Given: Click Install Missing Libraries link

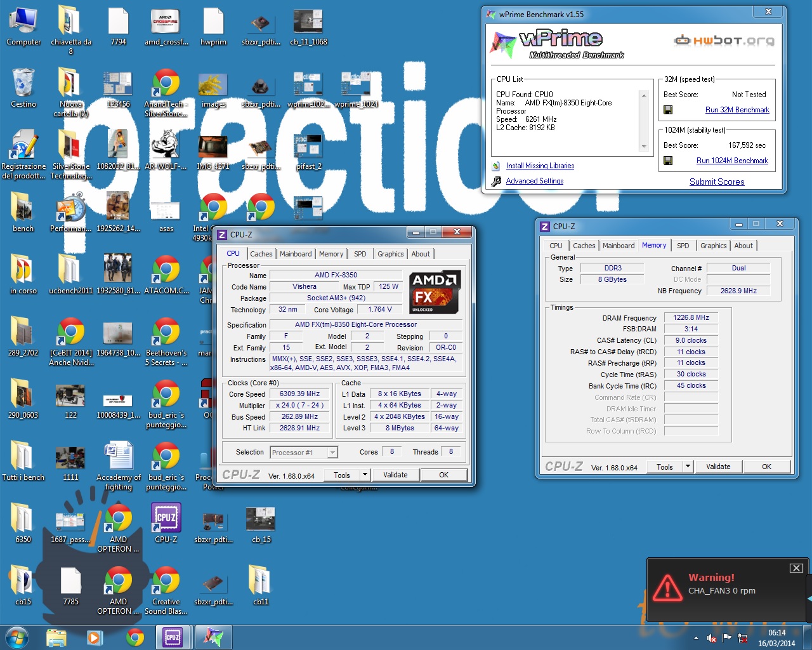Looking at the screenshot, I should tap(540, 166).
